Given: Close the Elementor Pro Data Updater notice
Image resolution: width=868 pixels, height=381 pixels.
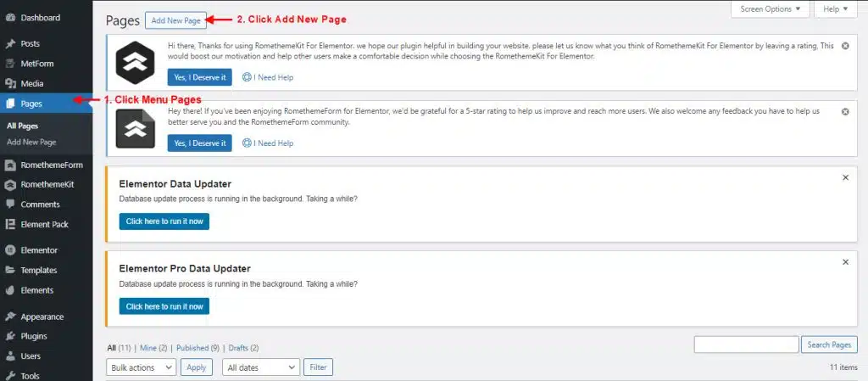Looking at the screenshot, I should point(845,262).
